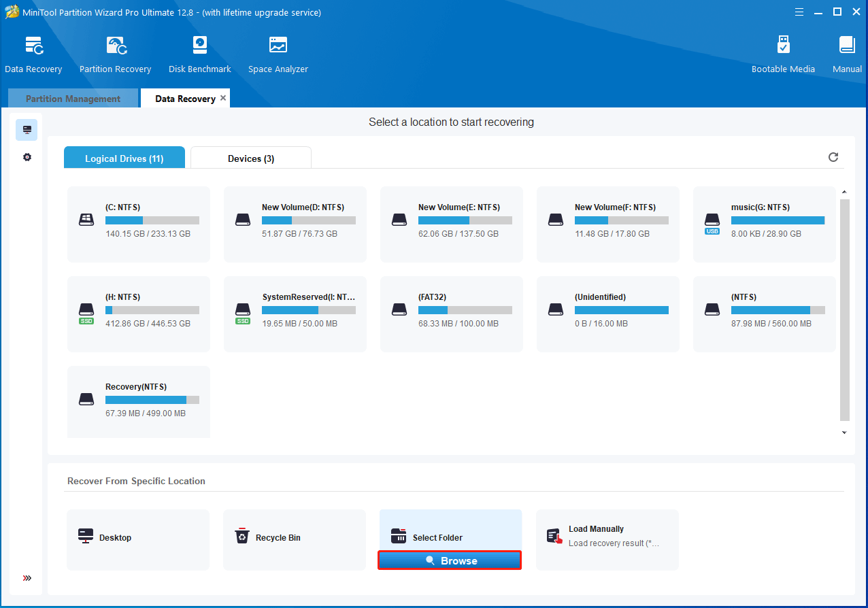The width and height of the screenshot is (868, 608).
Task: Click the MiniTool app logo icon
Action: 12,12
